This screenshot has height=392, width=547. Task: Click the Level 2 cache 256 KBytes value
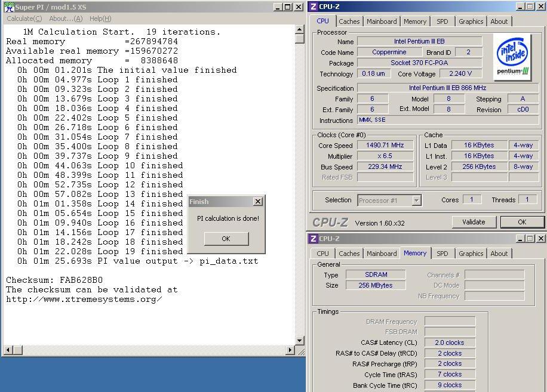(x=479, y=167)
